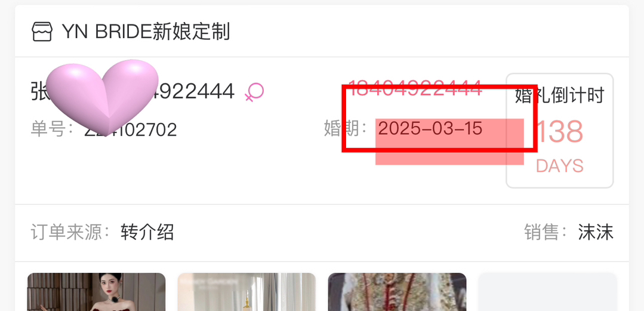Screen dimensions: 644x311
Task: Open the gold embroidered garment thumbnail
Action: coord(397,292)
